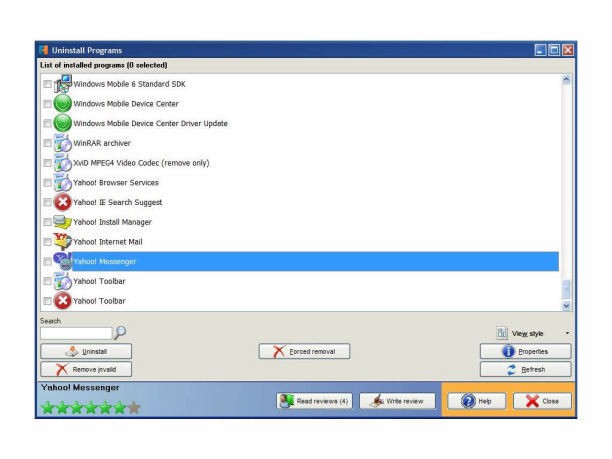Click the orange-panel Close button
Image resolution: width=612 pixels, height=459 pixels.
pos(542,401)
